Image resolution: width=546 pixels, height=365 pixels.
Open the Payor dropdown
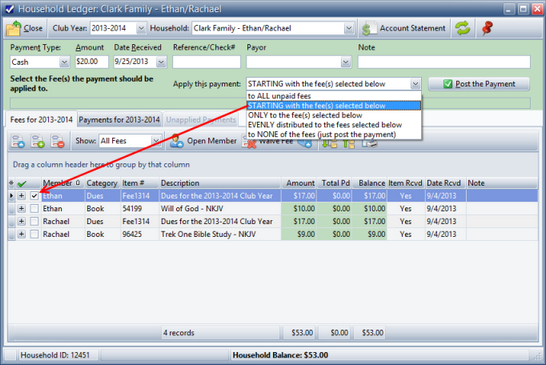pyautogui.click(x=345, y=62)
